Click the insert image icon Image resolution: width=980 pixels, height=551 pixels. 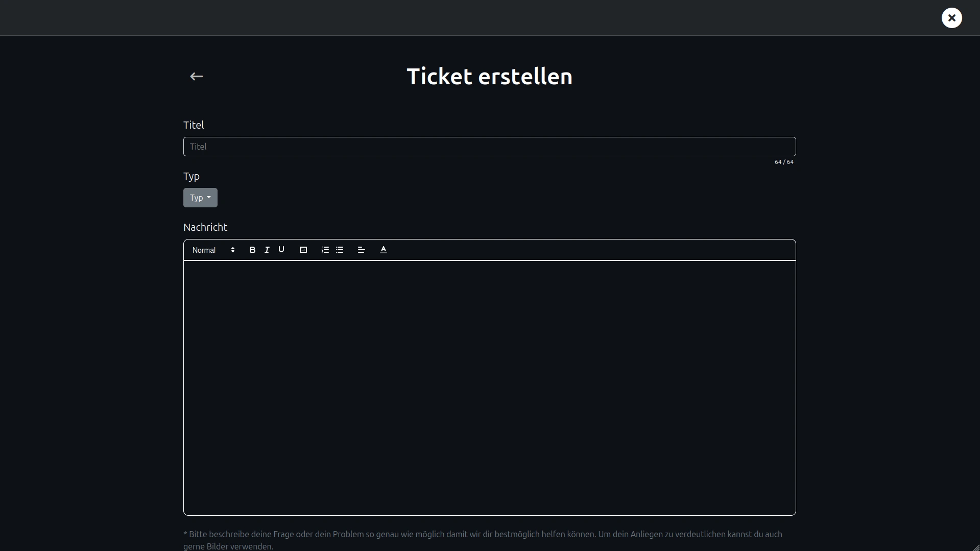tap(303, 250)
